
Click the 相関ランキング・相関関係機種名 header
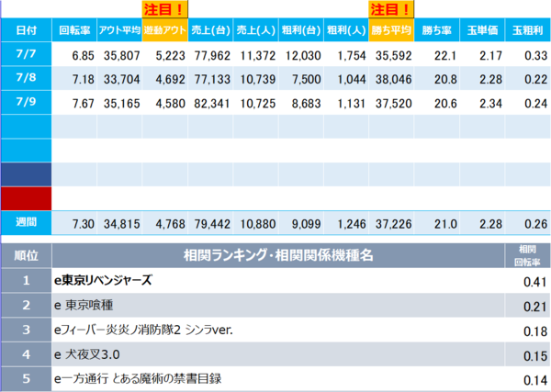click(278, 255)
